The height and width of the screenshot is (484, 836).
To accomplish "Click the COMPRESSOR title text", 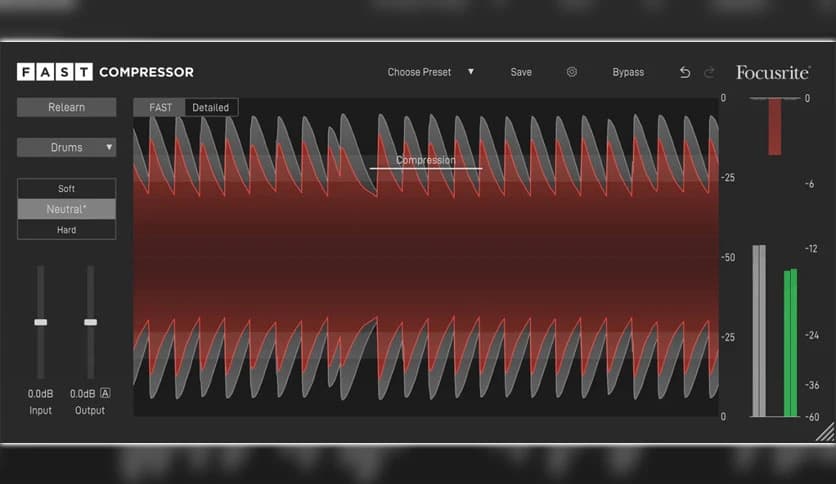I will point(147,72).
